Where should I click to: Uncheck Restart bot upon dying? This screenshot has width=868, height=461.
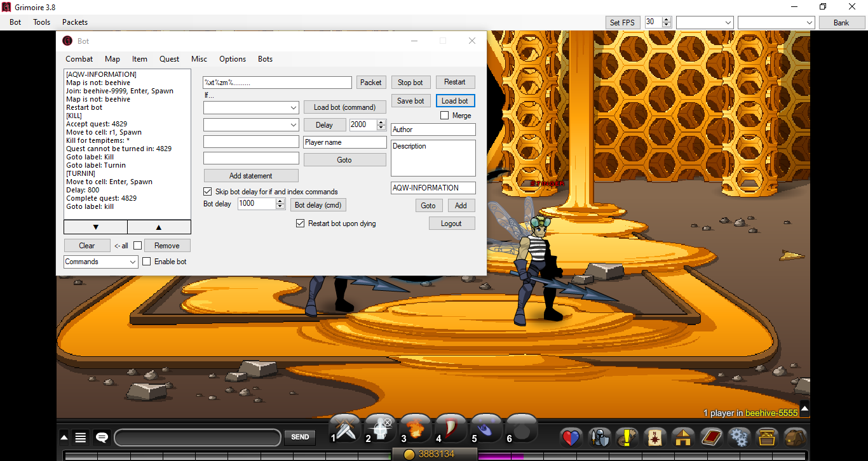[301, 224]
